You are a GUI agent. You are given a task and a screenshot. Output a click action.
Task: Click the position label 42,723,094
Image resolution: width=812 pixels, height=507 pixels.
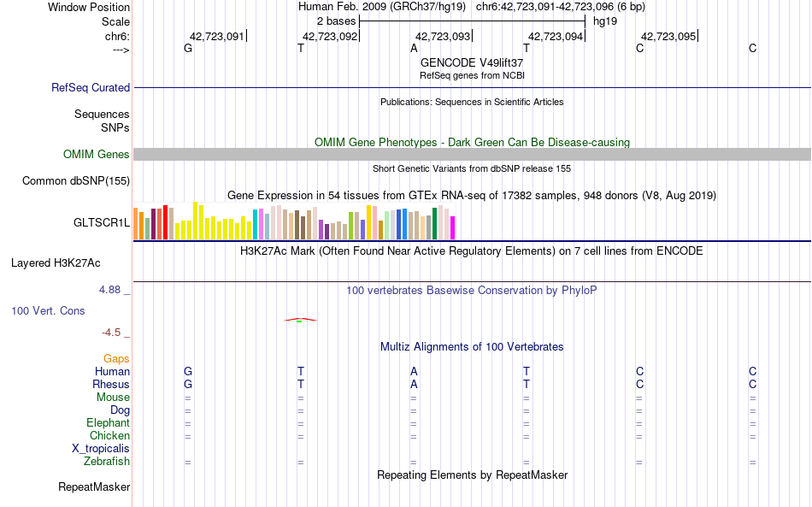(555, 37)
